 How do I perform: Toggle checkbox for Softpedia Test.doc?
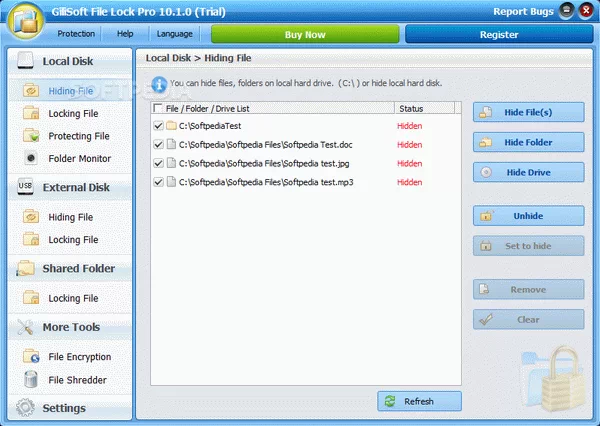159,145
